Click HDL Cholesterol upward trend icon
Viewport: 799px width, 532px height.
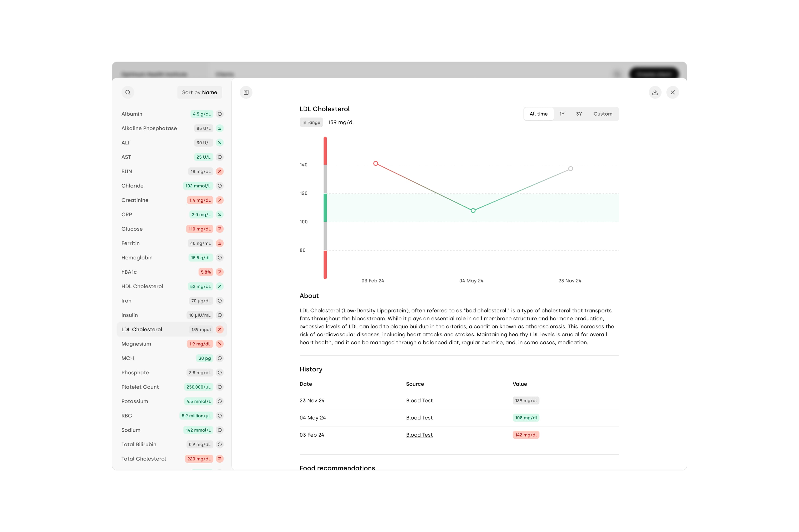(220, 286)
